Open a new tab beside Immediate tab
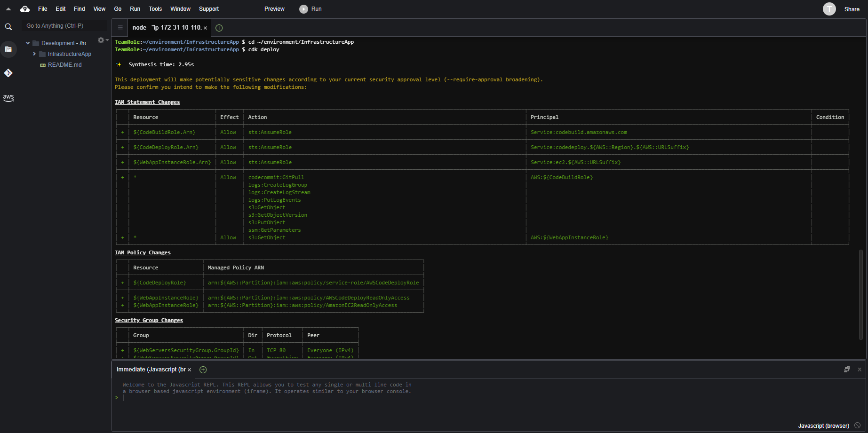 203,370
